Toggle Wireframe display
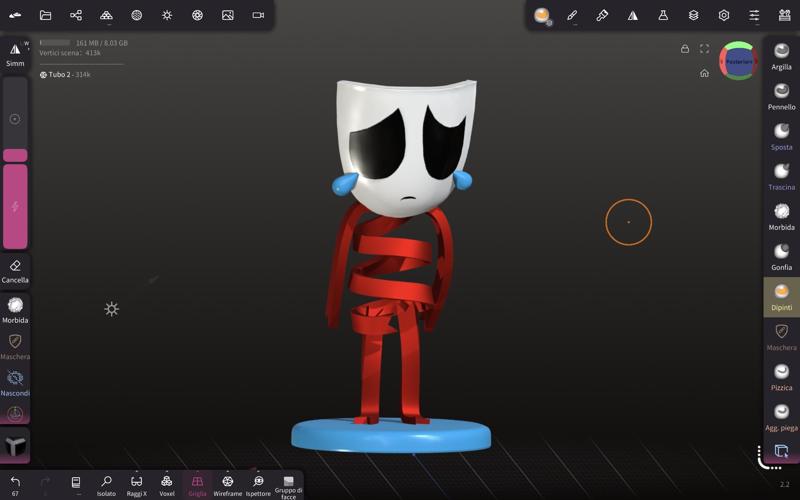The image size is (800, 500). click(x=228, y=485)
